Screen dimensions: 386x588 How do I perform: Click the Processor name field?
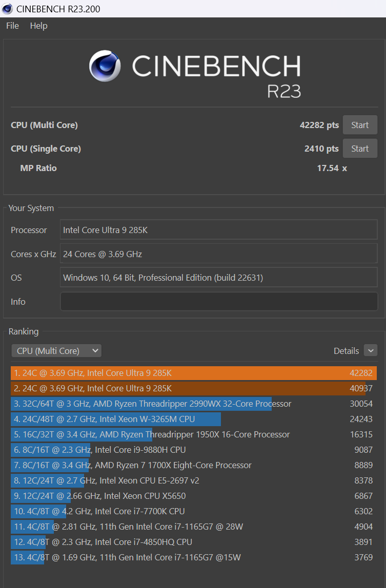218,230
